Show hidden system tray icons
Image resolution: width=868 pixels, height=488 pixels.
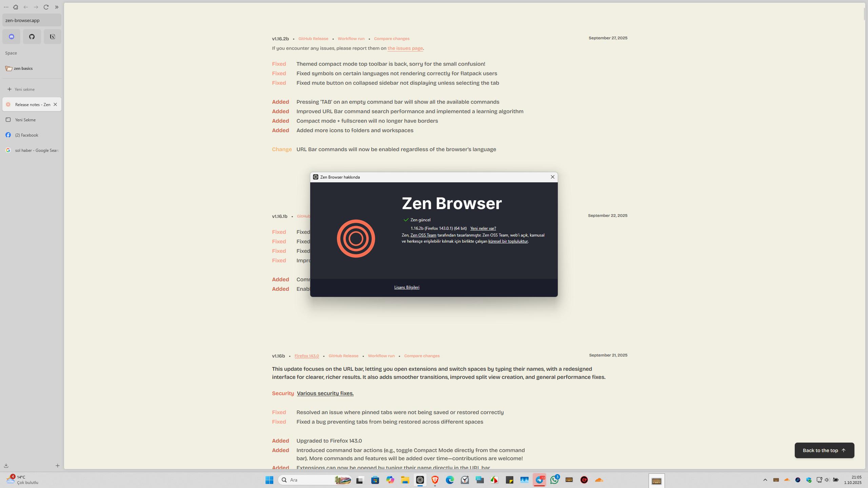765,480
